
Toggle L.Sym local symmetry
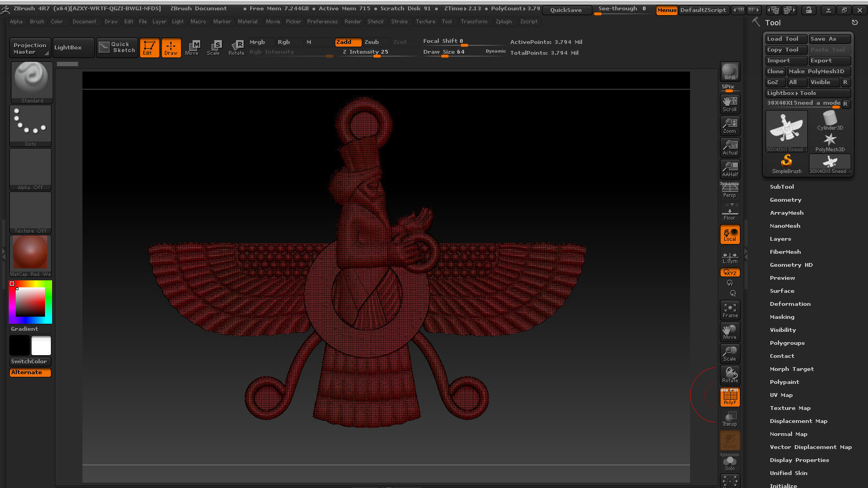click(x=730, y=257)
